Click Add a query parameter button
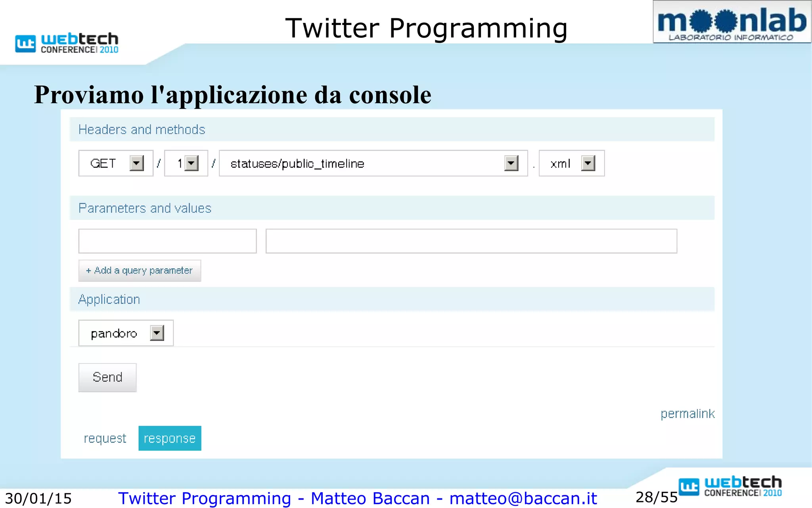 [x=140, y=271]
